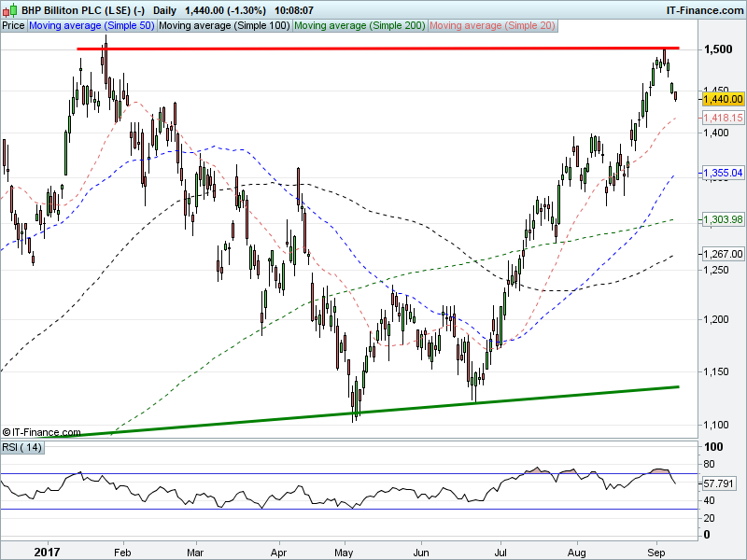The image size is (747, 560).
Task: Click the 1,418.15 moving average value tag
Action: click(x=723, y=118)
